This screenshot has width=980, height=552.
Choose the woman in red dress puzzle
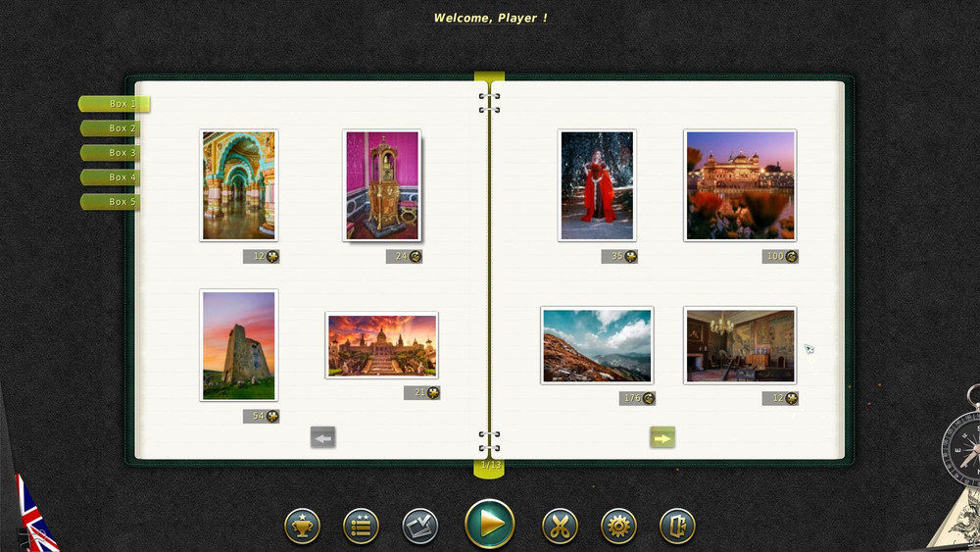click(597, 185)
